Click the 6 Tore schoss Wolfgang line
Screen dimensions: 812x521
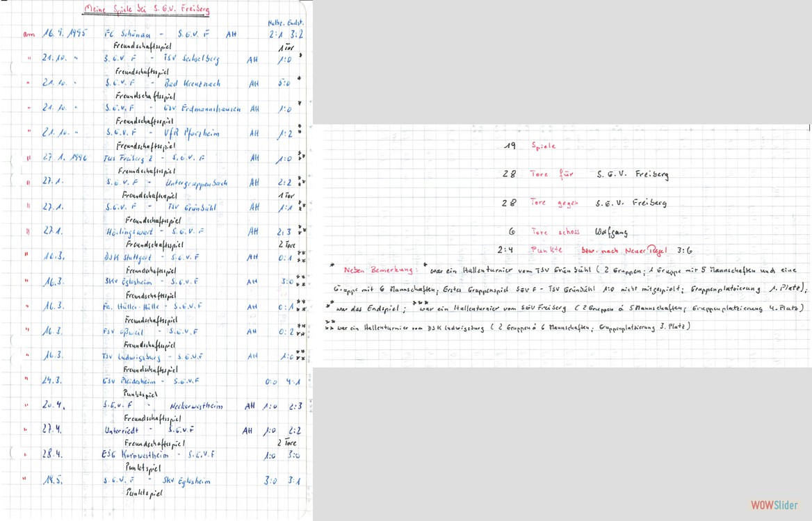coord(568,232)
